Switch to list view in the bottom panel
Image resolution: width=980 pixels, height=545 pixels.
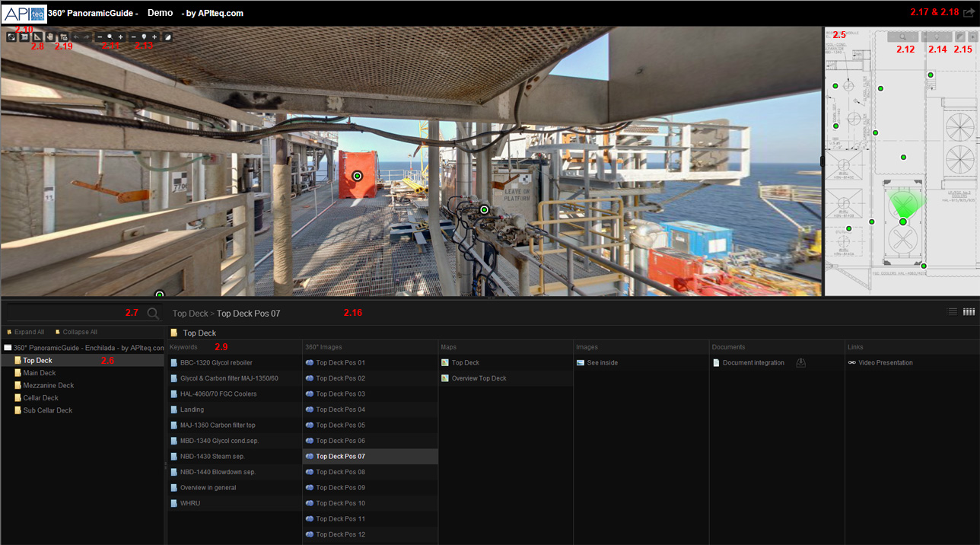[x=952, y=311]
